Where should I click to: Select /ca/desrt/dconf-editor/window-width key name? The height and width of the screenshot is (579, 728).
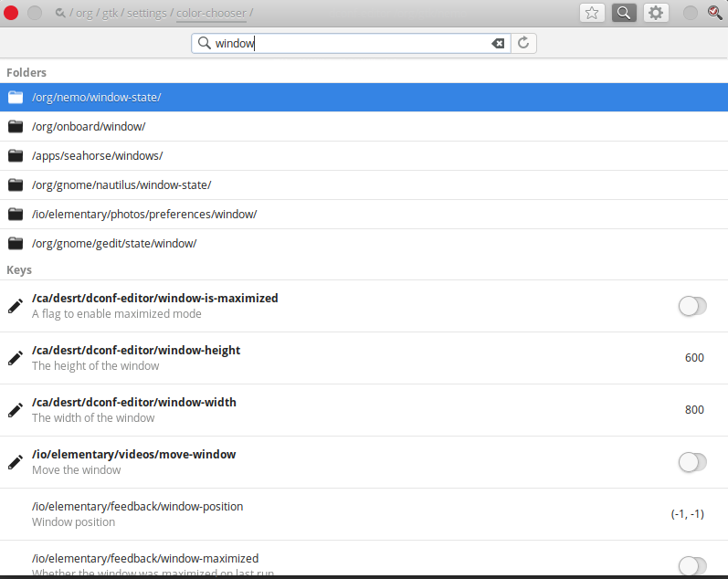134,402
